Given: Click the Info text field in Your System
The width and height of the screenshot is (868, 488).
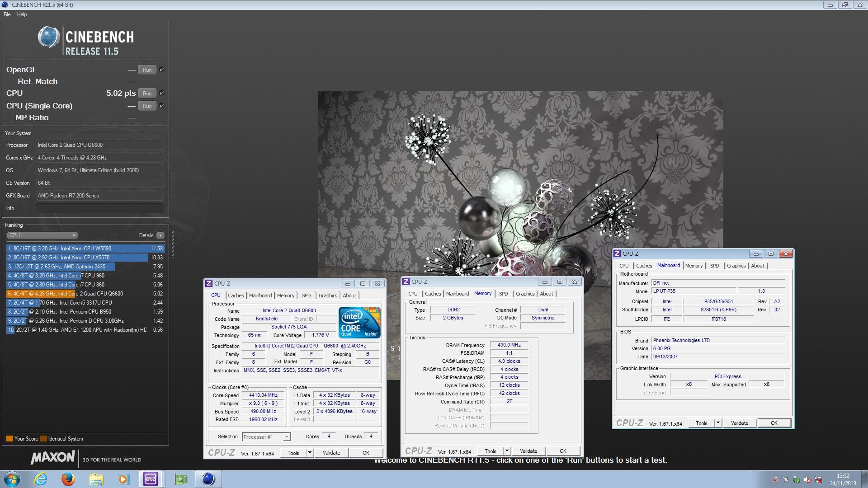Looking at the screenshot, I should click(99, 208).
